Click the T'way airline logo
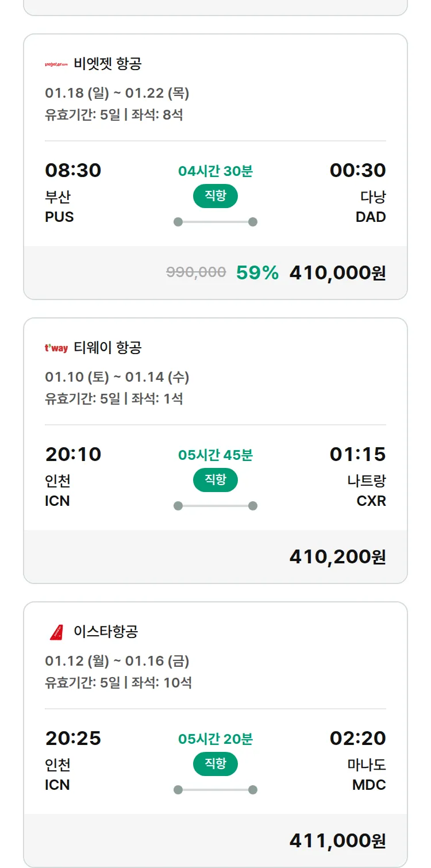 [56, 348]
